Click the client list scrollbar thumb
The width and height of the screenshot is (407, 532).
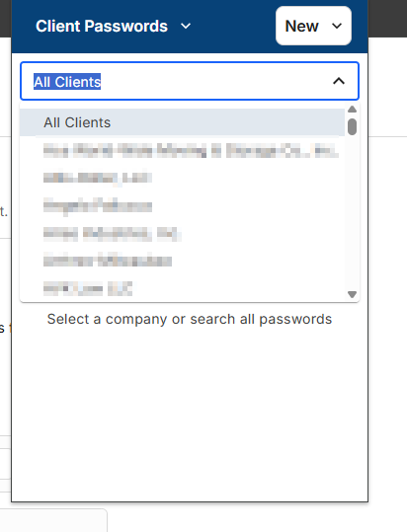coord(352,126)
